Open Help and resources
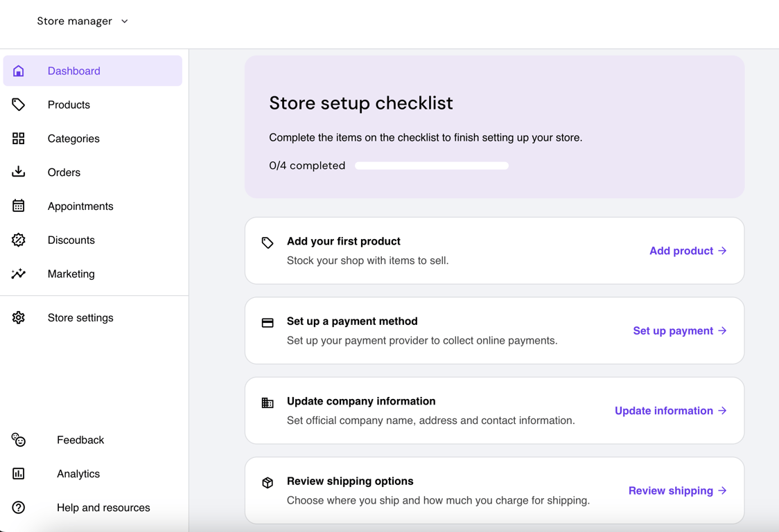 pyautogui.click(x=103, y=508)
